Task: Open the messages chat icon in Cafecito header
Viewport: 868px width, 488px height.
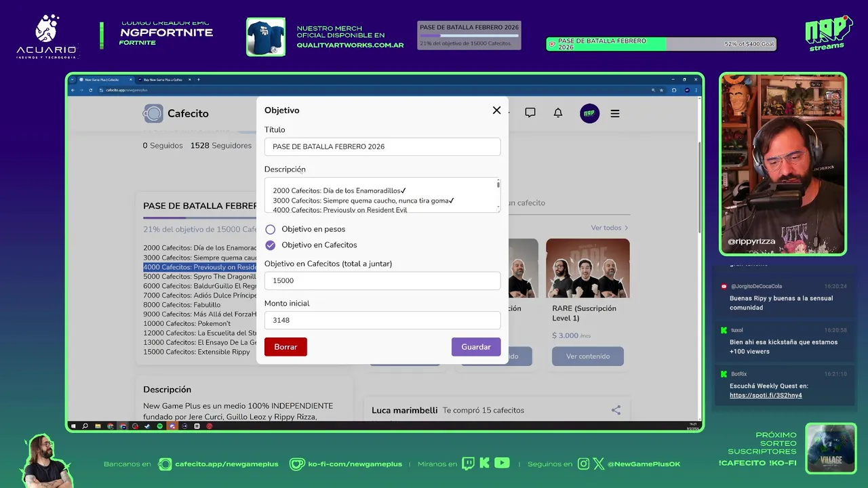Action: (530, 113)
